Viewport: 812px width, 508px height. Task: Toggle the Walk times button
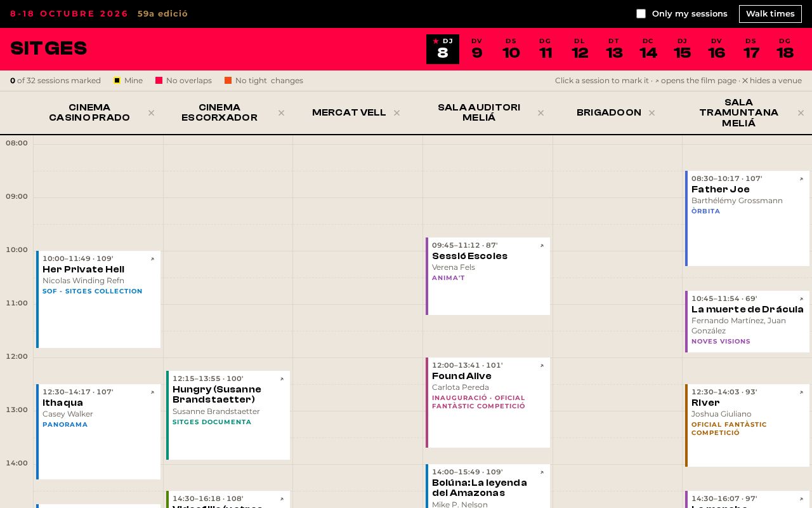pyautogui.click(x=770, y=14)
